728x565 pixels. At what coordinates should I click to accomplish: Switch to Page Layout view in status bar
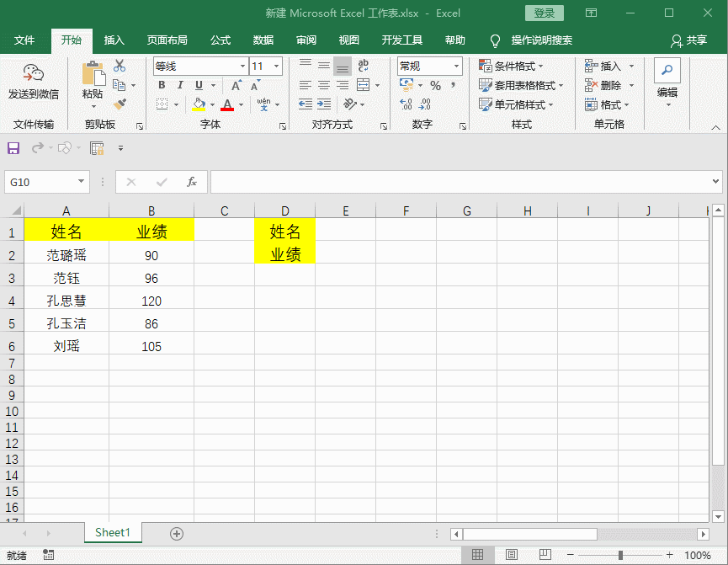(x=511, y=554)
